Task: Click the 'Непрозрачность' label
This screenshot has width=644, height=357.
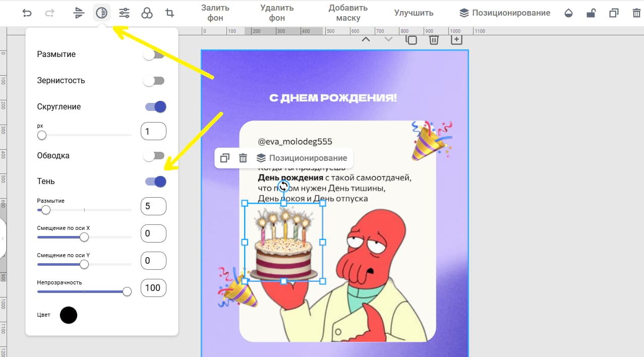Action: tap(60, 282)
